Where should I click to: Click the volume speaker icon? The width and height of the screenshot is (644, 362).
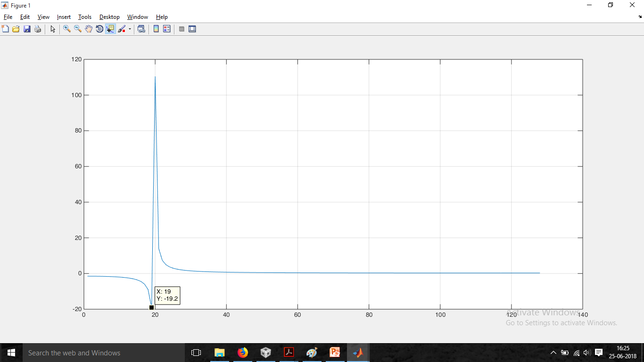pyautogui.click(x=587, y=353)
